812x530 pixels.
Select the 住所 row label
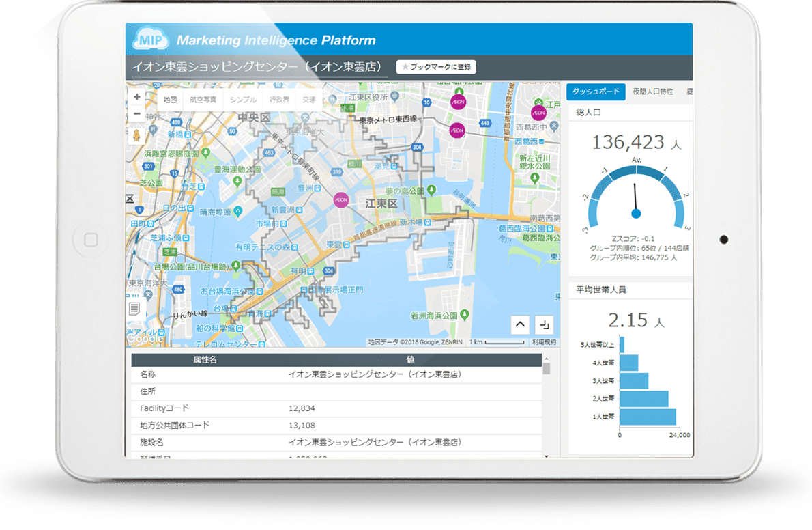pos(147,391)
